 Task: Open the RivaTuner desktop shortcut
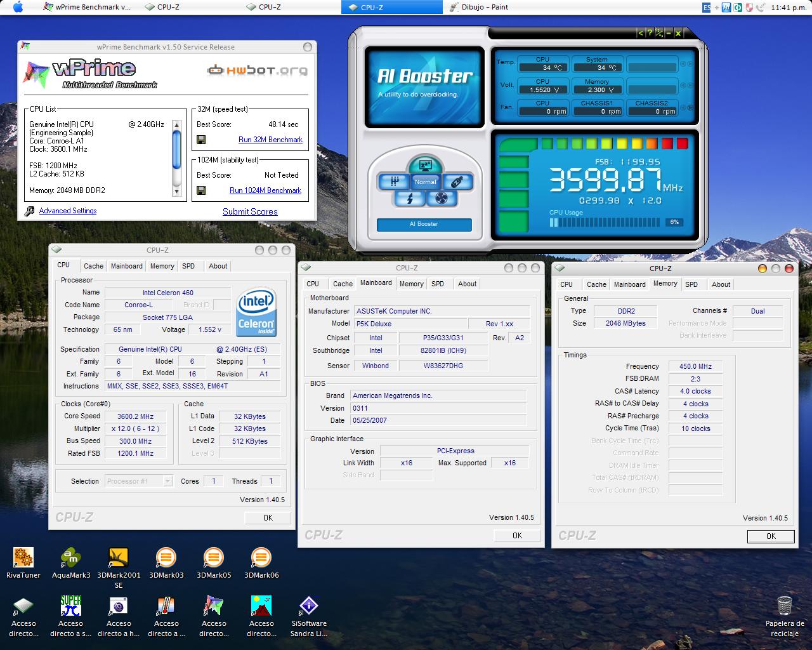[23, 563]
